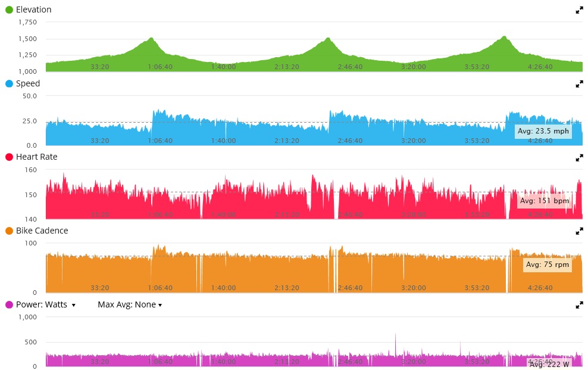Click the 33:20 time label on Power chart
This screenshot has width=588, height=370.
pos(100,362)
